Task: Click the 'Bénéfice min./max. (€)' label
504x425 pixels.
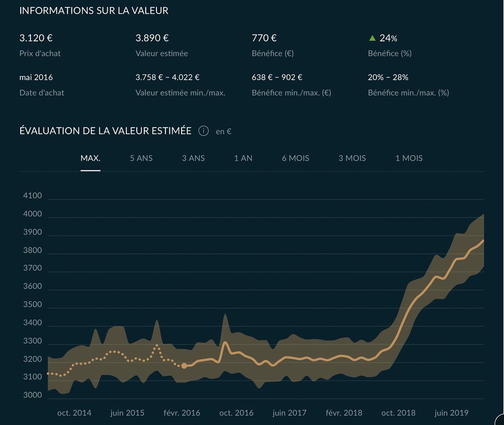Action: pos(291,93)
